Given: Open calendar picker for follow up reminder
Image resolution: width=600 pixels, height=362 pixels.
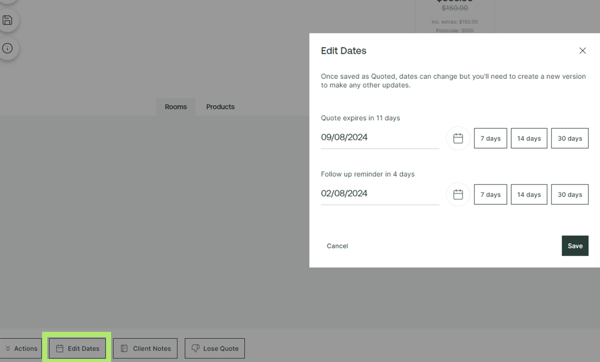Looking at the screenshot, I should click(458, 194).
